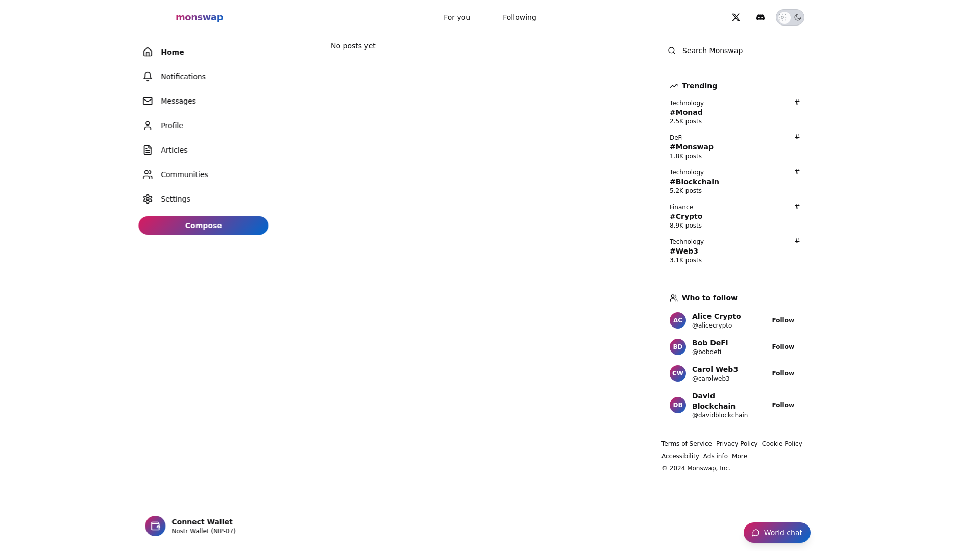This screenshot has width=980, height=551.
Task: Click the hash icon beside #Monad
Action: click(797, 102)
